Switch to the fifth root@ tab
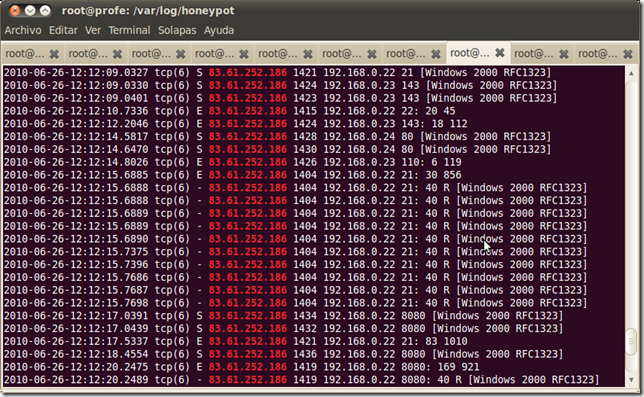 (x=278, y=54)
